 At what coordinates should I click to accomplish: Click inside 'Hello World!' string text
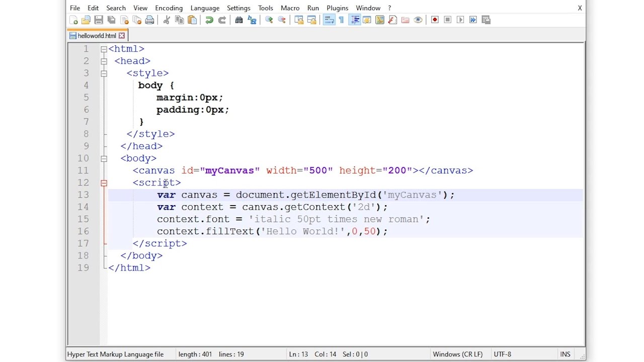point(302,231)
